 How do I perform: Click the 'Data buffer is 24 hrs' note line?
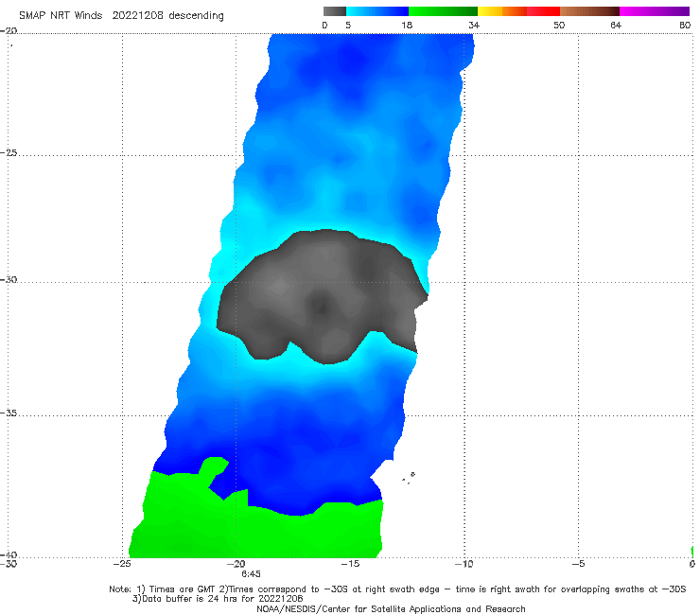click(x=218, y=599)
